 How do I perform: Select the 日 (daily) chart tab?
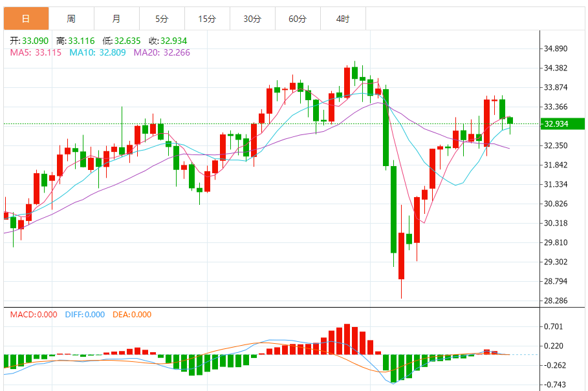(x=27, y=19)
